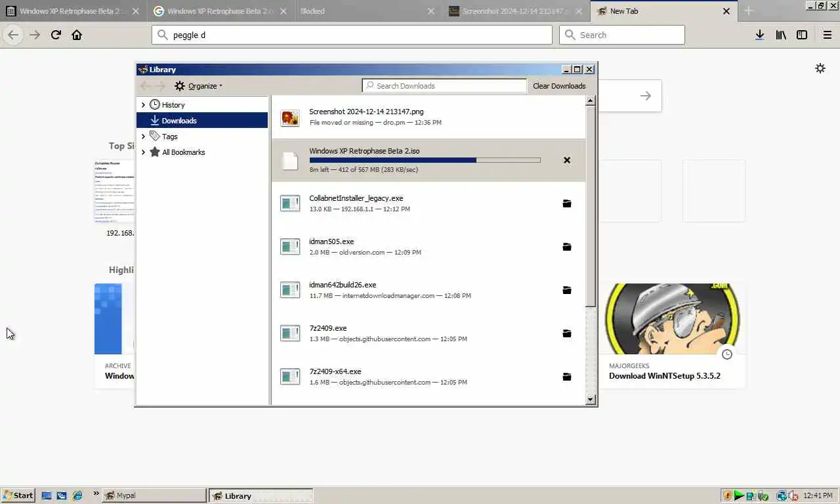This screenshot has width=840, height=504.
Task: Open the home page via house icon
Action: click(77, 35)
